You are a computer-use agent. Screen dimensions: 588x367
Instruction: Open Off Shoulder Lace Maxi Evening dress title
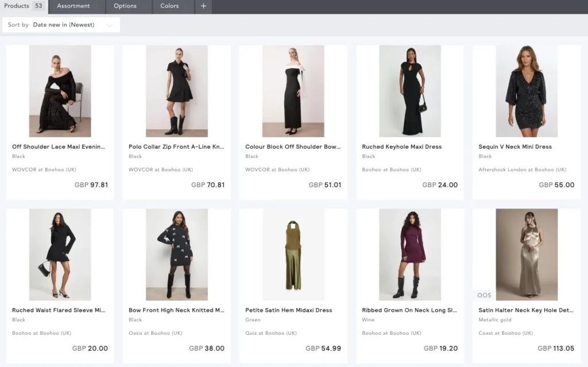[x=59, y=147]
